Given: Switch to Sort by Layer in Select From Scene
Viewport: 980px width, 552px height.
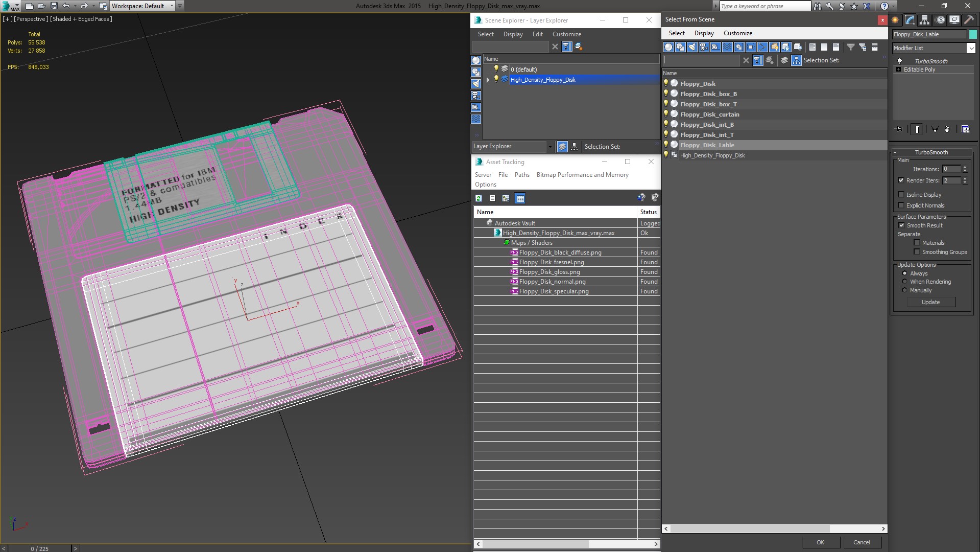Looking at the screenshot, I should [x=784, y=60].
